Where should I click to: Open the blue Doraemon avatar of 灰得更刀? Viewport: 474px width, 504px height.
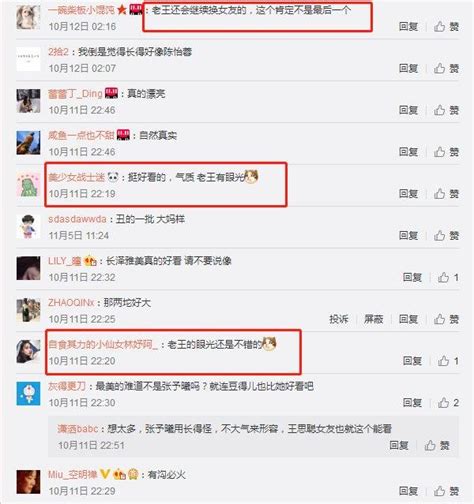(28, 394)
